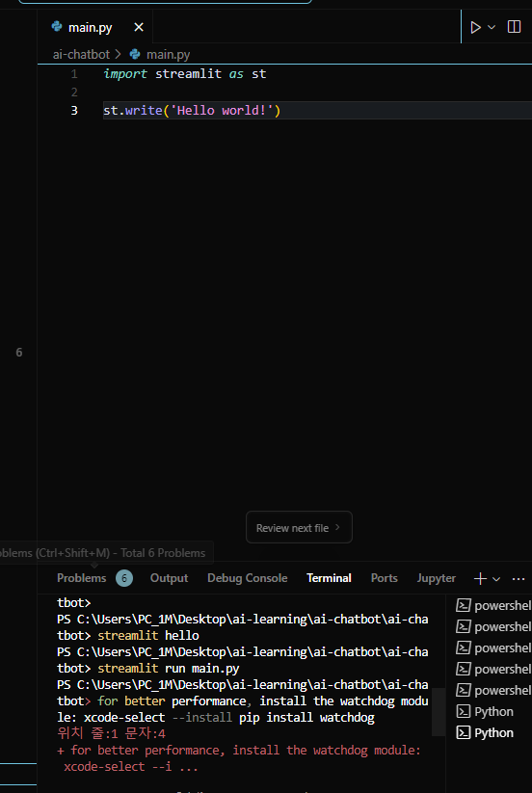Select the third powershell terminal in list
The height and width of the screenshot is (793, 532).
pyautogui.click(x=493, y=648)
